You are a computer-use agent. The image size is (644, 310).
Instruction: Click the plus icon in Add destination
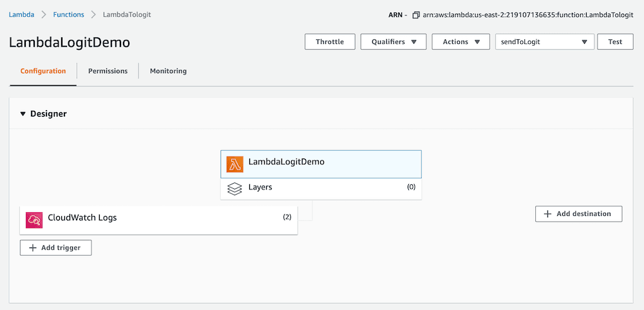tap(547, 214)
